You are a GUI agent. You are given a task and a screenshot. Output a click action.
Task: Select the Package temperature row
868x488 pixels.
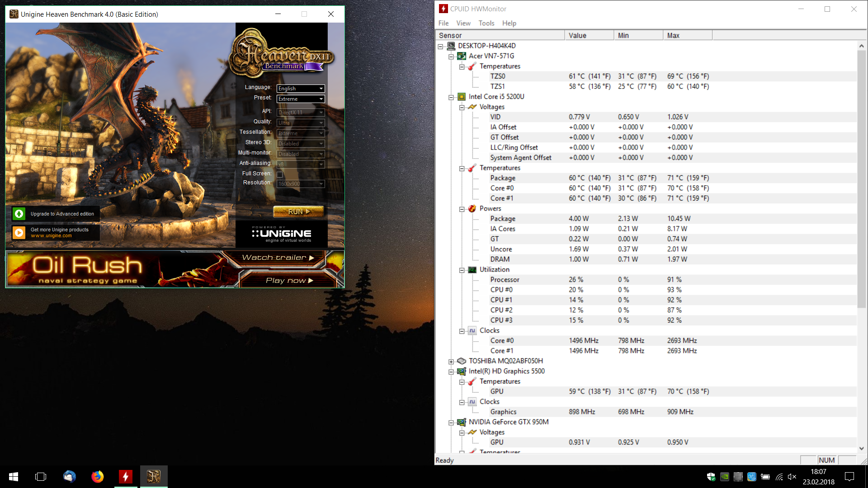point(646,178)
